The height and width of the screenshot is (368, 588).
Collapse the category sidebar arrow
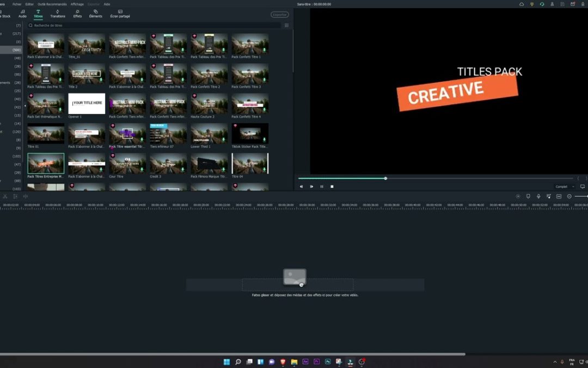pyautogui.click(x=25, y=106)
